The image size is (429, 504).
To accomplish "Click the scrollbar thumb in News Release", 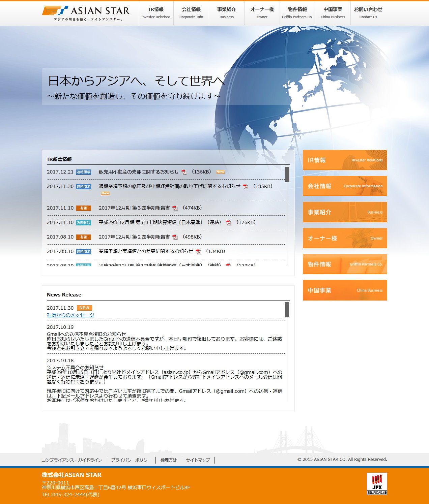I will (x=287, y=310).
